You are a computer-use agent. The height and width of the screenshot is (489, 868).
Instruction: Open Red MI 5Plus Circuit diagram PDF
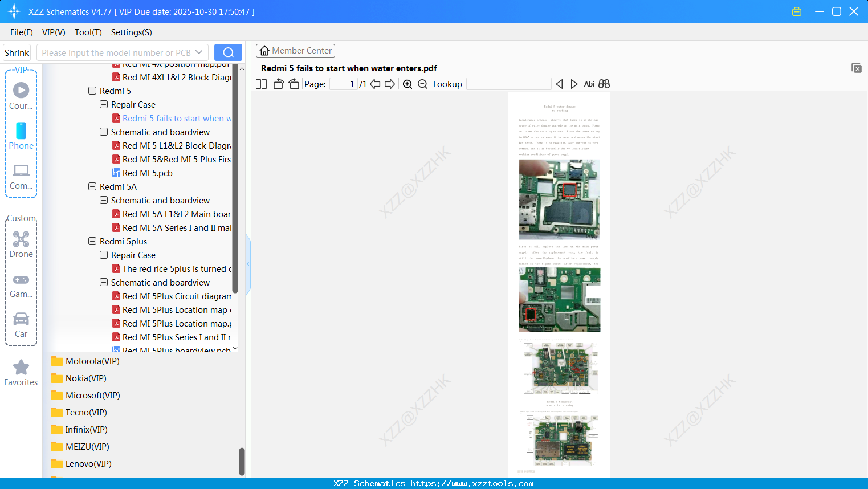tap(172, 296)
